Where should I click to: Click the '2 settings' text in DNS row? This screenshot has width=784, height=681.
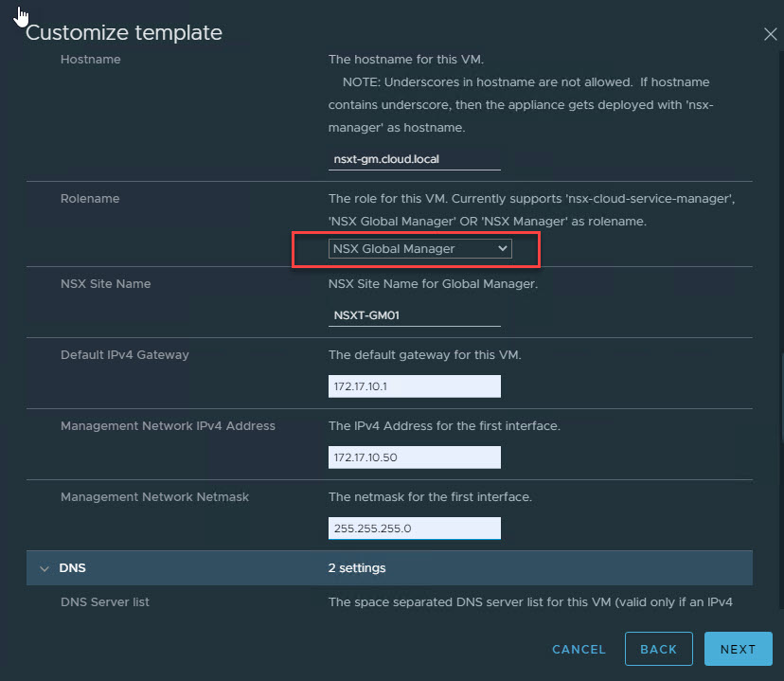[x=357, y=568]
